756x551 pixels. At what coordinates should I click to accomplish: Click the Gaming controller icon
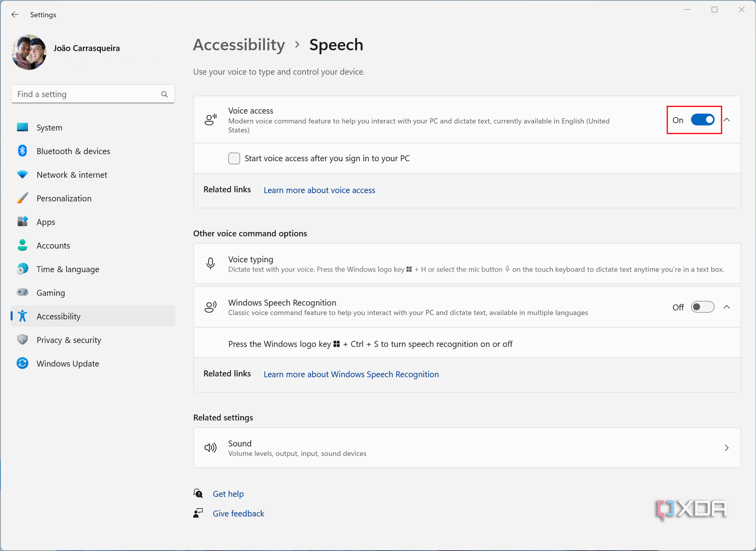(22, 292)
